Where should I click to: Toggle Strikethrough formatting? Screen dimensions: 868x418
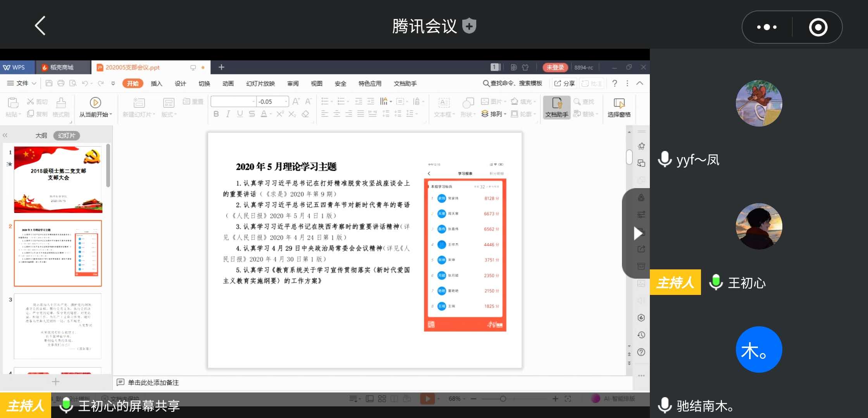point(252,114)
